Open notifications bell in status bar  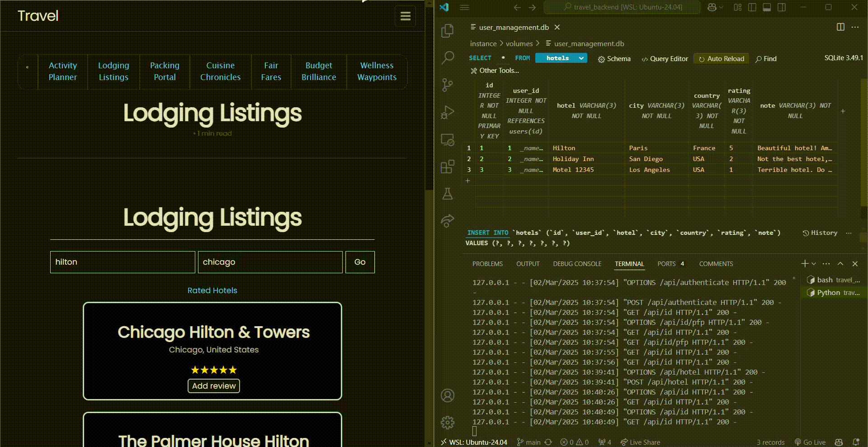coord(856,442)
